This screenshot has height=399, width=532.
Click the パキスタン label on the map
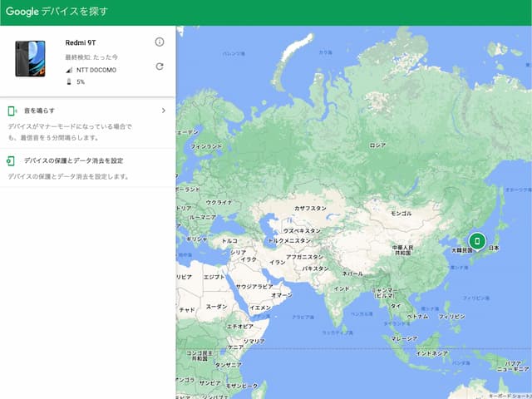[x=316, y=268]
